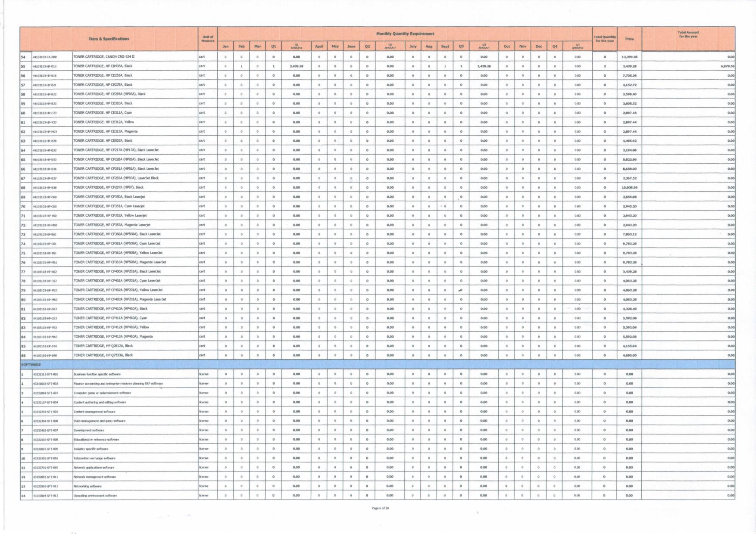Select "TONER CARTRIDGE, HP Q2612A, Black" item cell
The height and width of the screenshot is (534, 756).
[135, 346]
